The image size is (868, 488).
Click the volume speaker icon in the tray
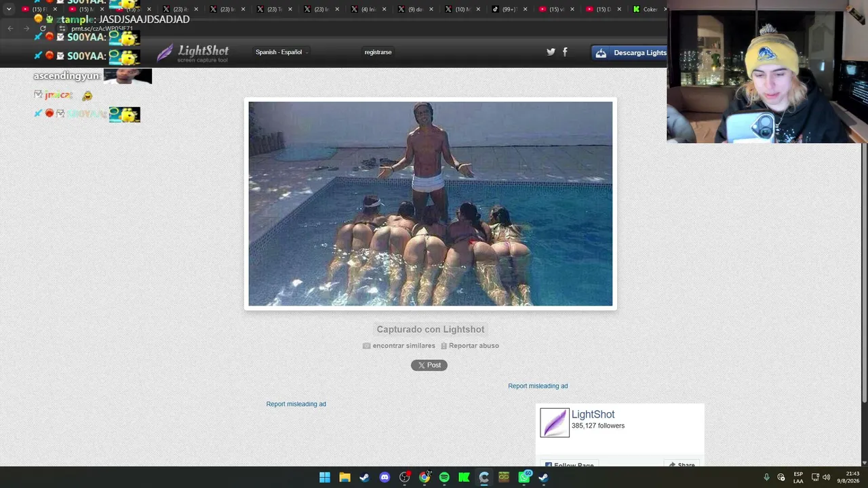point(826,477)
